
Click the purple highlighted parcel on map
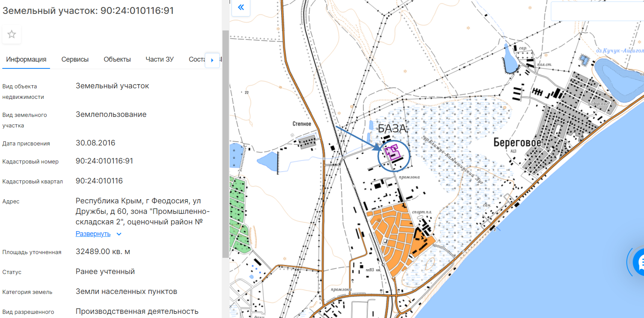click(392, 153)
